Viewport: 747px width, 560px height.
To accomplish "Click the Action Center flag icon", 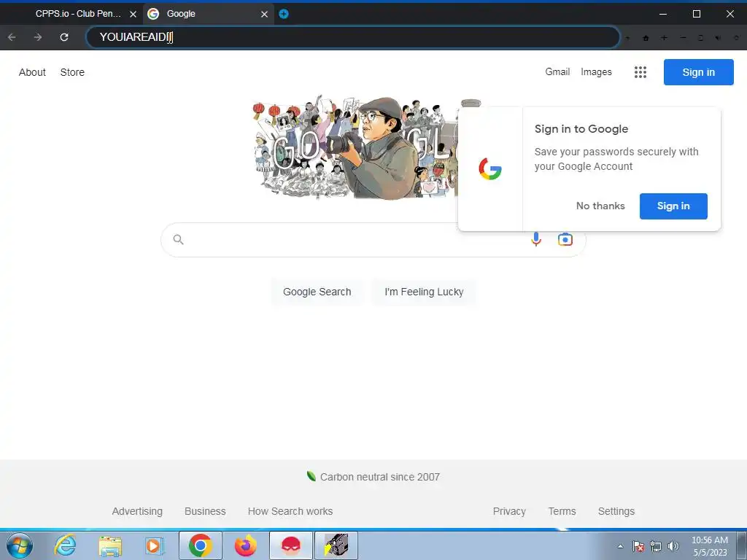I will pos(638,546).
